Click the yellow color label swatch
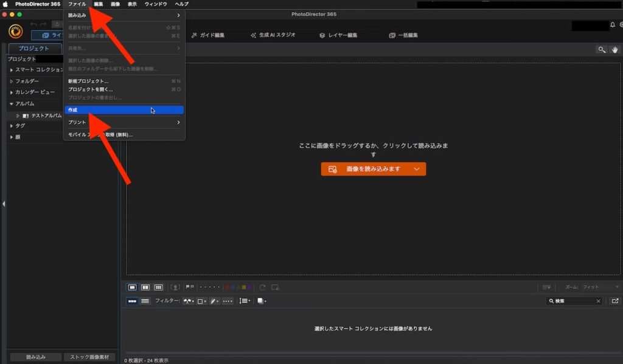The width and height of the screenshot is (623, 364). (243, 287)
